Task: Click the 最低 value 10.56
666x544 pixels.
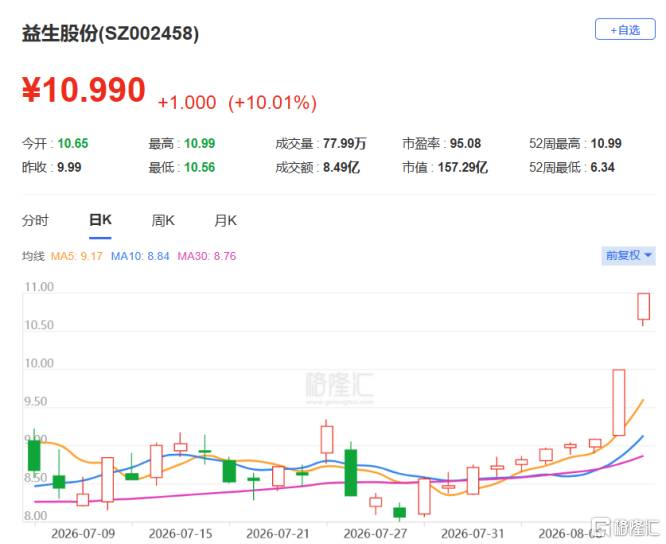Action: pyautogui.click(x=200, y=167)
